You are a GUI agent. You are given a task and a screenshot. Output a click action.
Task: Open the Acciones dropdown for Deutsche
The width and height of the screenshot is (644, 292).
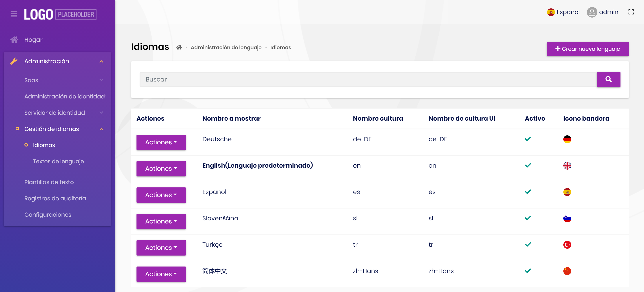tap(161, 142)
